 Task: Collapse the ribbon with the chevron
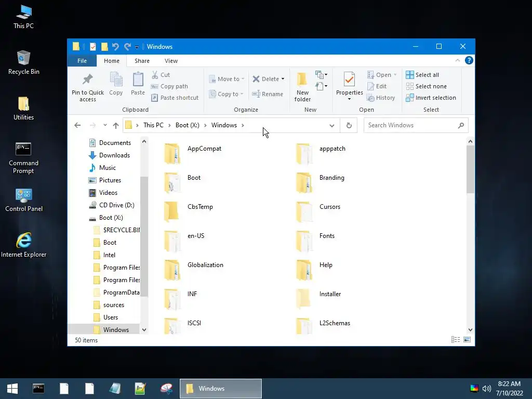(x=458, y=60)
